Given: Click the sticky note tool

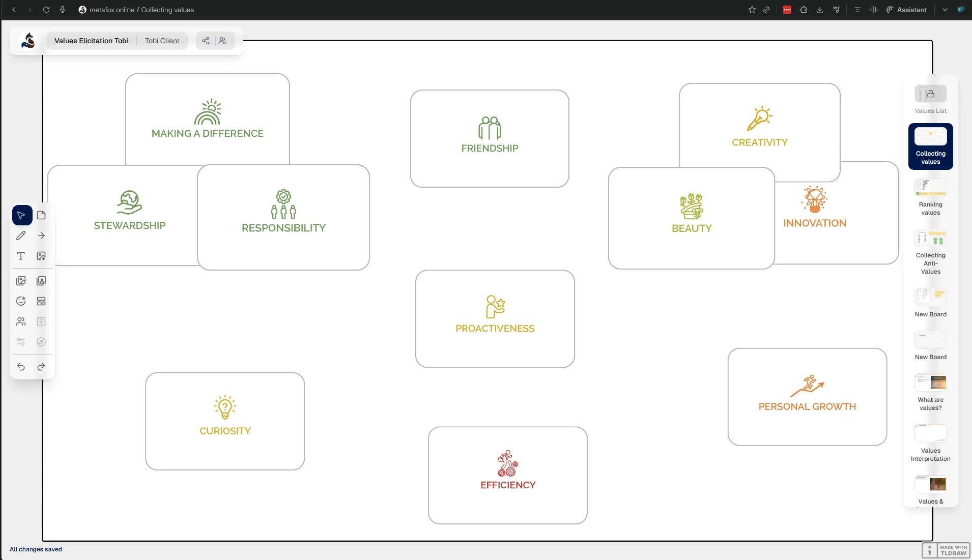Looking at the screenshot, I should tap(41, 215).
